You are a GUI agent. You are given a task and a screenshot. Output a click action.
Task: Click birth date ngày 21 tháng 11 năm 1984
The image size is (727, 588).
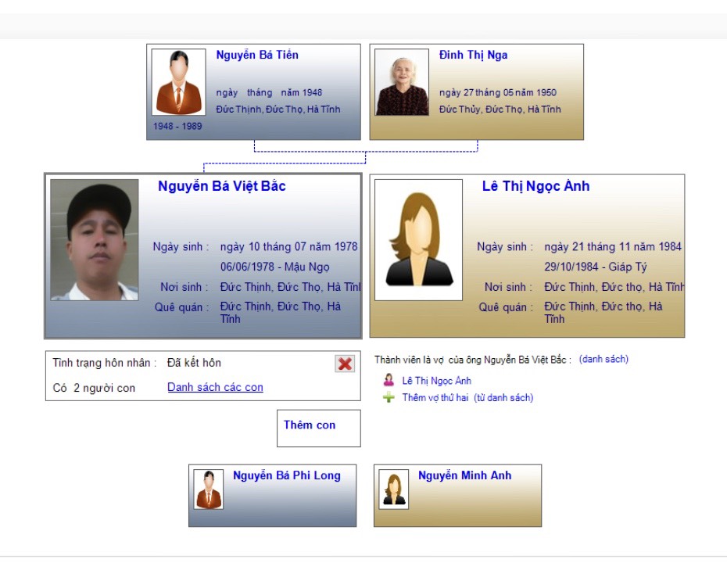(613, 247)
